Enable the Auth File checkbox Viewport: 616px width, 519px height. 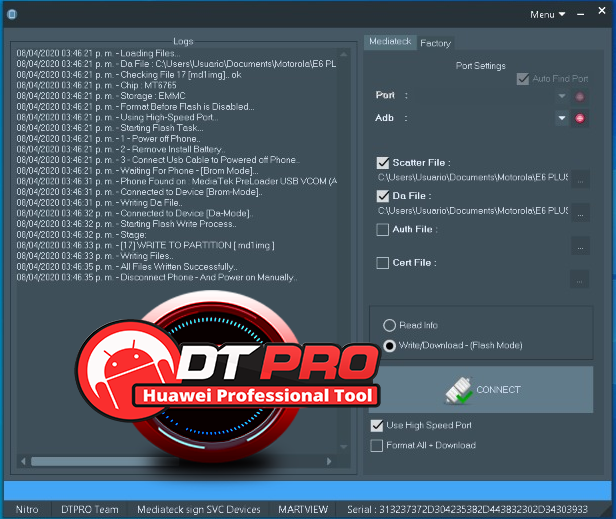[x=383, y=229]
